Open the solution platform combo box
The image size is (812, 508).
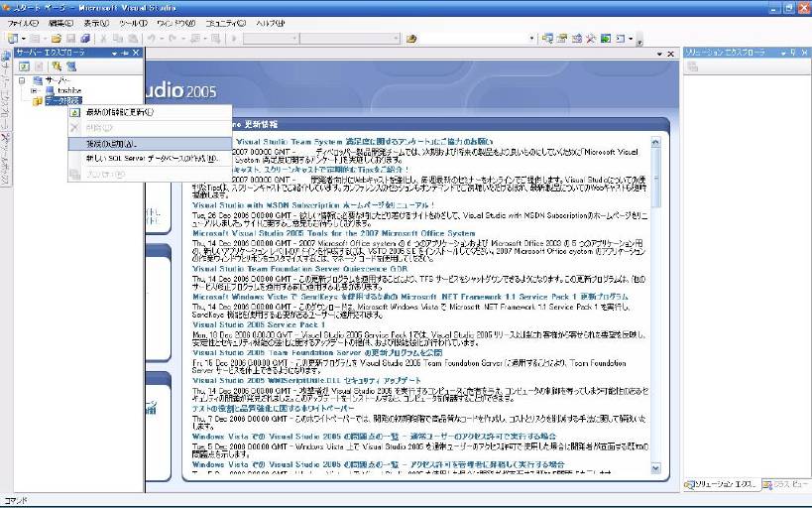click(x=350, y=39)
